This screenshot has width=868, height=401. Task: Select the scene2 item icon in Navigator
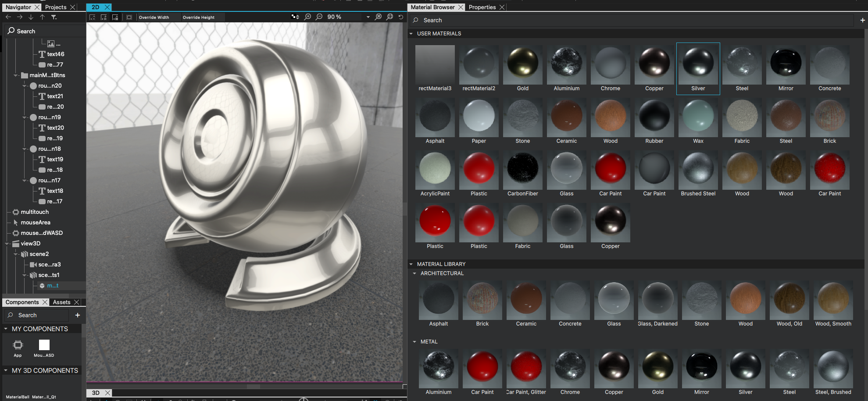(x=25, y=254)
